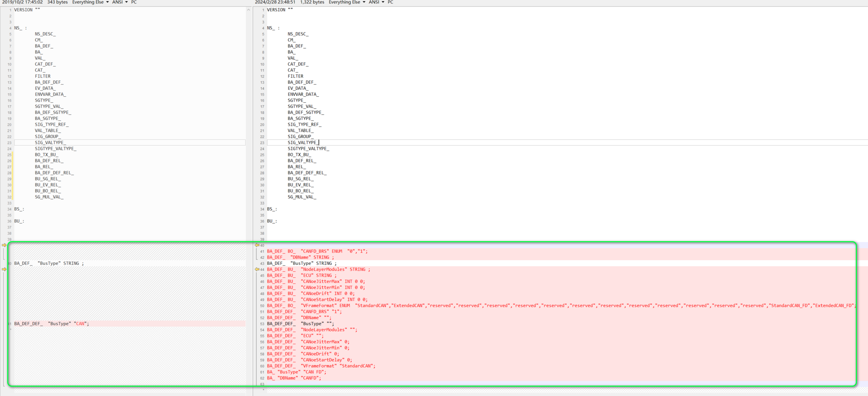Open the left pane Everything Else file format dropdown
The image size is (868, 396).
[90, 2]
